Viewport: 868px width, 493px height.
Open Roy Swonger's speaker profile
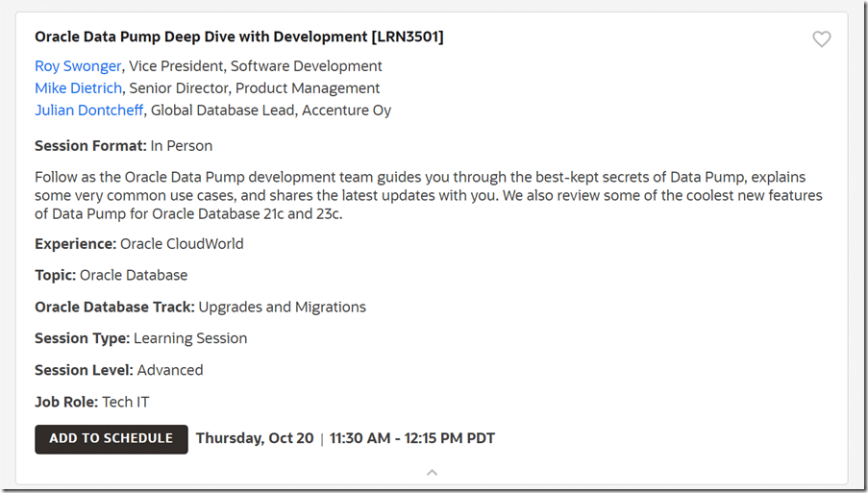[78, 66]
